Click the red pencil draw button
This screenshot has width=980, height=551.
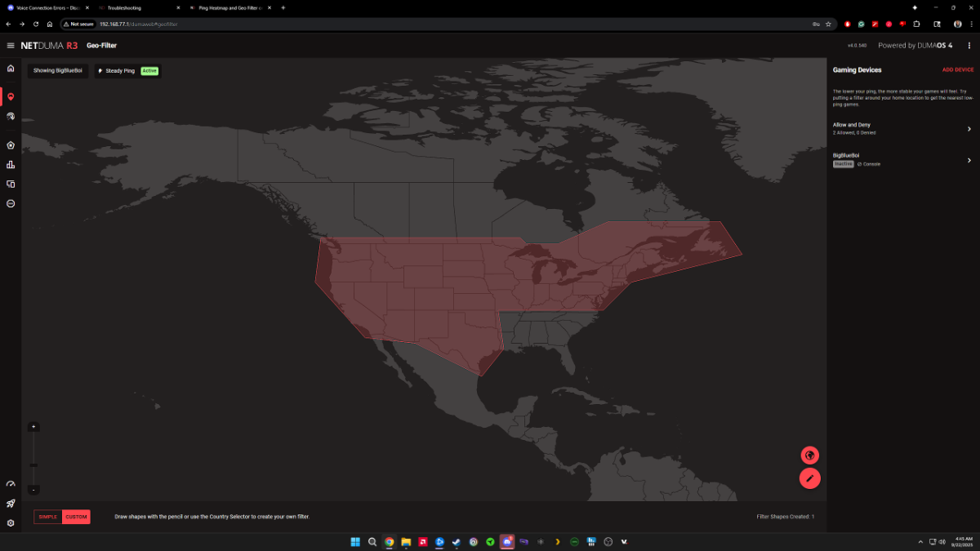pos(809,478)
